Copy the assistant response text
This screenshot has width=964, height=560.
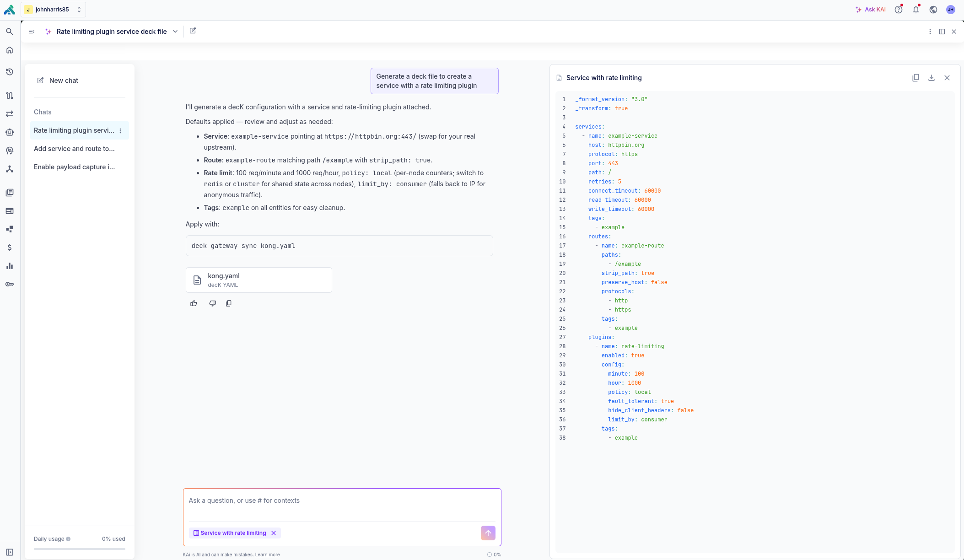(229, 303)
